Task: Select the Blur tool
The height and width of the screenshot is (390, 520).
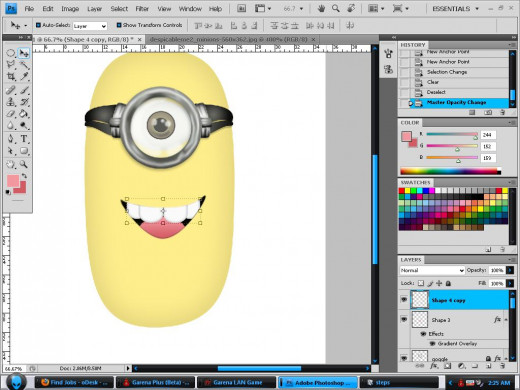Action: pyautogui.click(x=11, y=125)
